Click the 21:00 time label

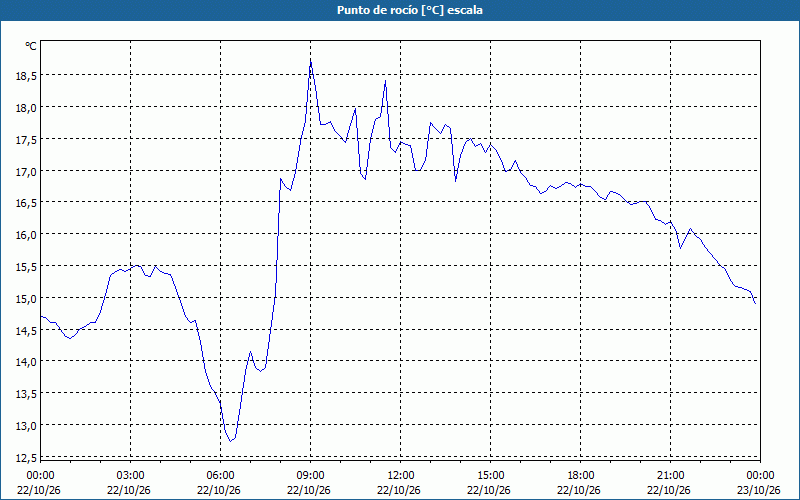[670, 476]
